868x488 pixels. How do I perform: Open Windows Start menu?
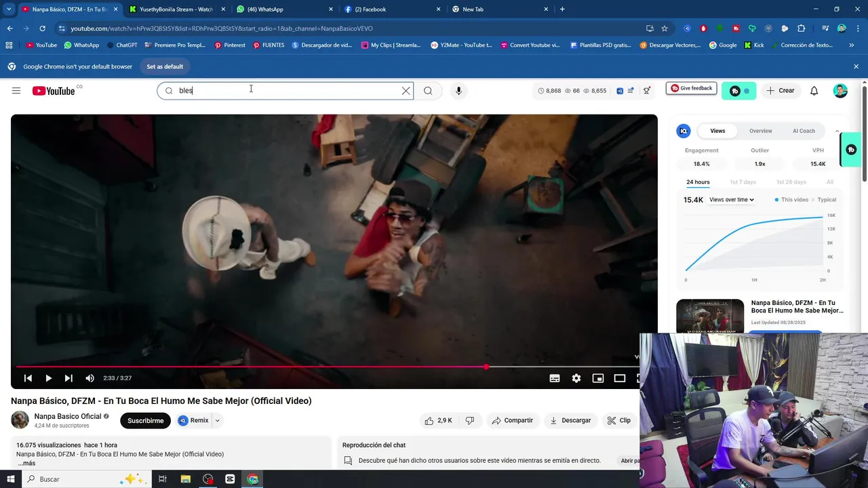coord(10,479)
